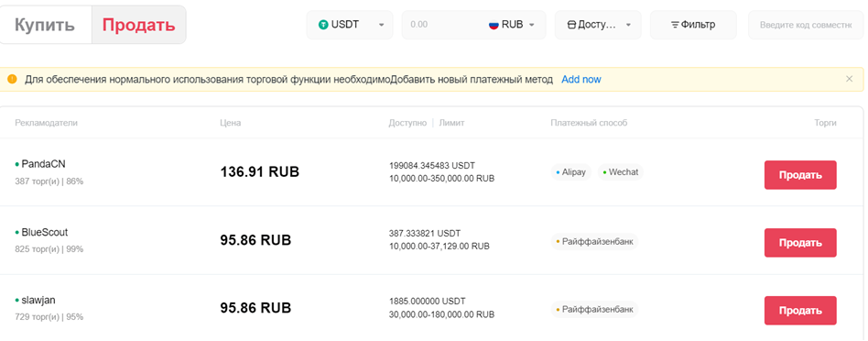This screenshot has width=868, height=341.
Task: Click the Рекламодатели column header
Action: (x=47, y=123)
